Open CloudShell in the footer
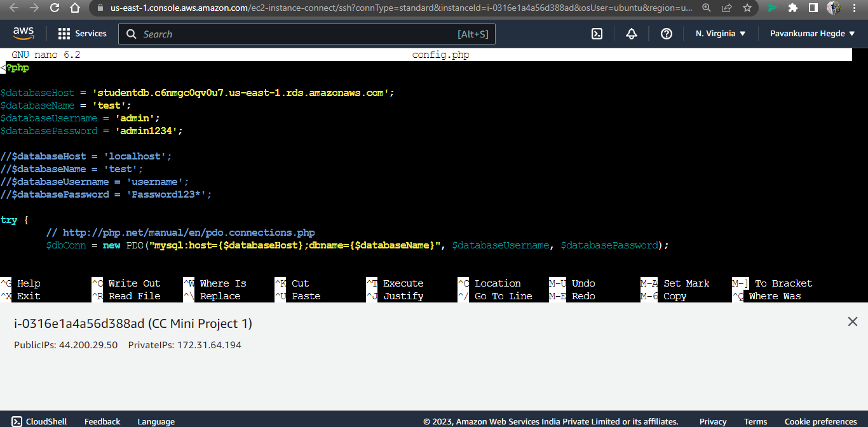 [39, 421]
